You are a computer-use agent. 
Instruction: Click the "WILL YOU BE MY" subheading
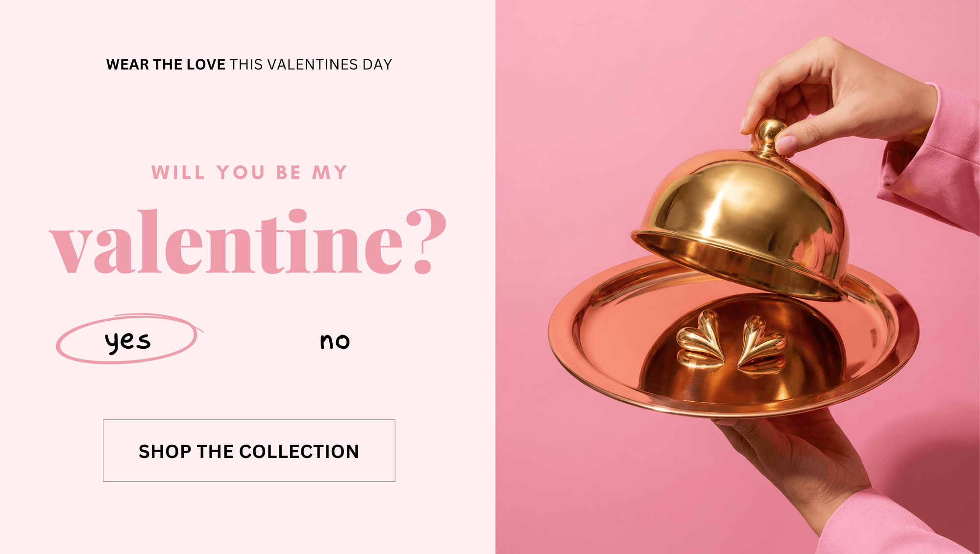249,172
